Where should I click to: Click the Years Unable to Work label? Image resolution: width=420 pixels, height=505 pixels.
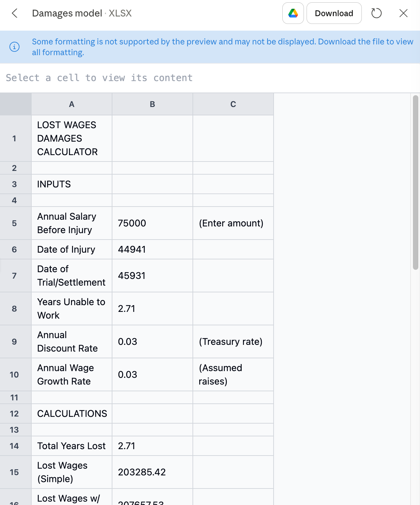click(x=72, y=309)
